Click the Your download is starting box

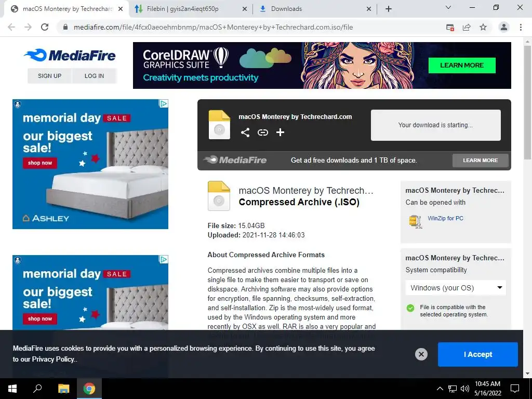tap(436, 125)
